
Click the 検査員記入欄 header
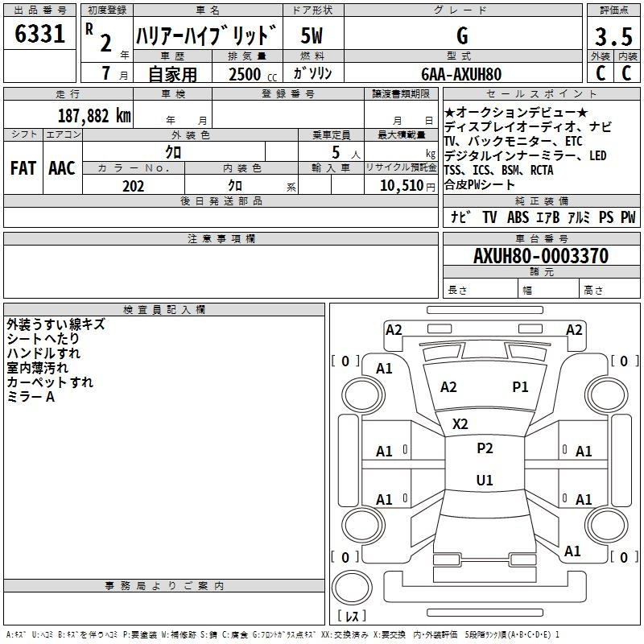point(164,310)
